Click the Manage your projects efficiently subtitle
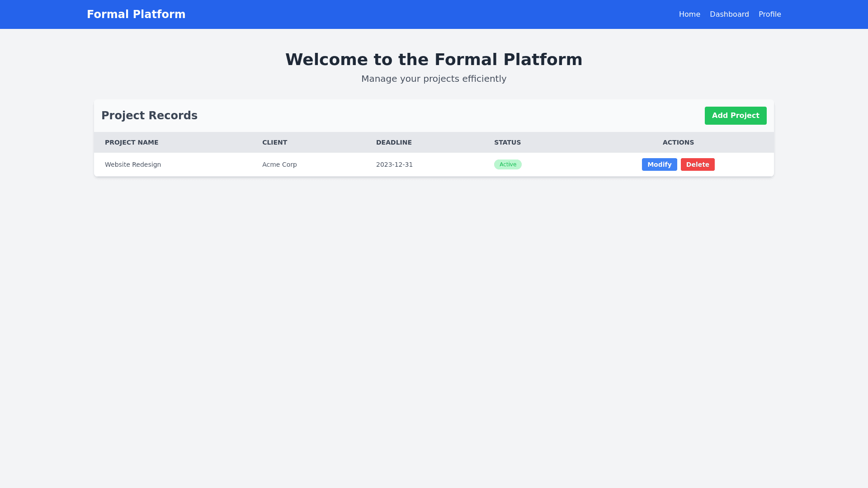Image resolution: width=868 pixels, height=488 pixels. pyautogui.click(x=434, y=79)
